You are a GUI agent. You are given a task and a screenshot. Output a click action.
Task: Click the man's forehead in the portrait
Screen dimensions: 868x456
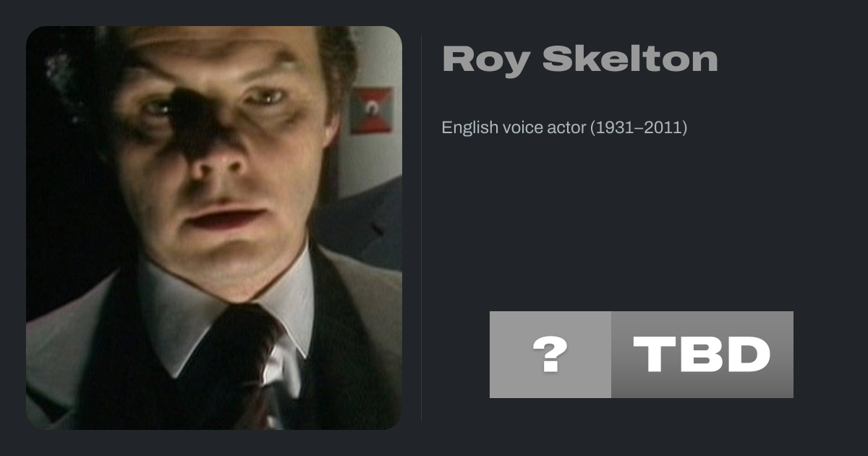(217, 58)
